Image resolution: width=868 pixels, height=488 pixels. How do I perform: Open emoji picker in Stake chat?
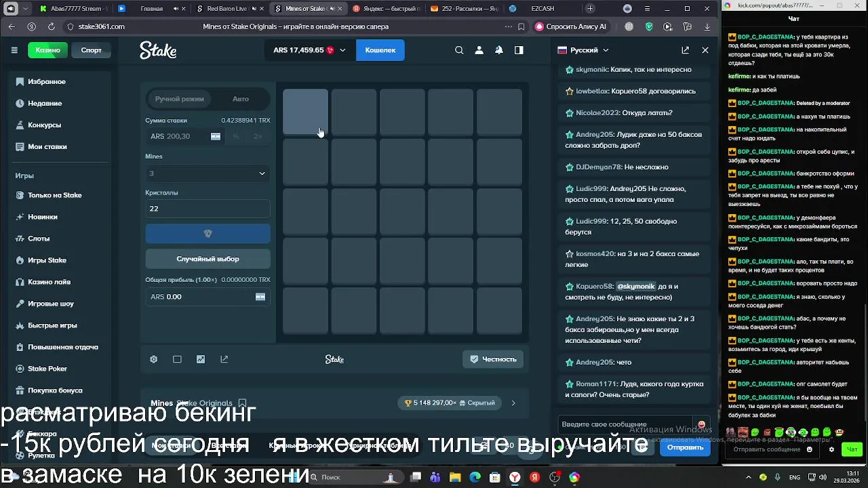(701, 425)
